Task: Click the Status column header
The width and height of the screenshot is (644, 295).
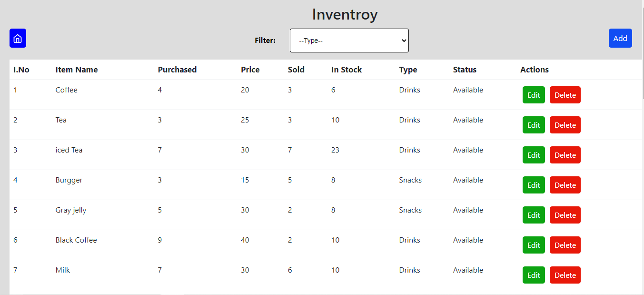Action: 465,70
